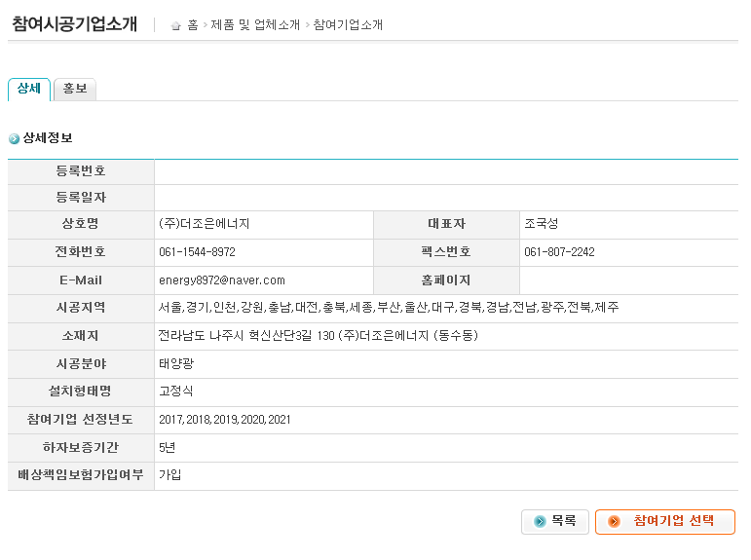Image resolution: width=751 pixels, height=560 pixels.
Task: Click the selection years 2017,2018,2019,2020,2021
Action: [225, 420]
